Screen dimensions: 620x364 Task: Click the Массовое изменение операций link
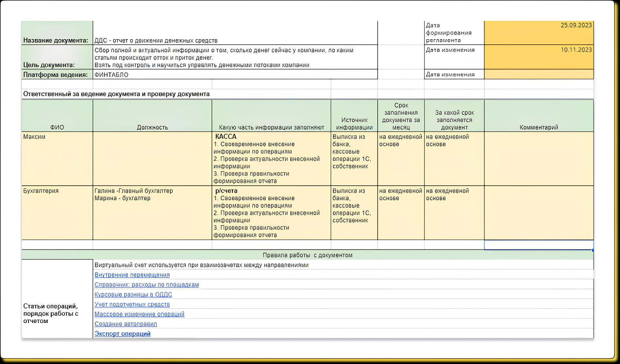tap(139, 314)
